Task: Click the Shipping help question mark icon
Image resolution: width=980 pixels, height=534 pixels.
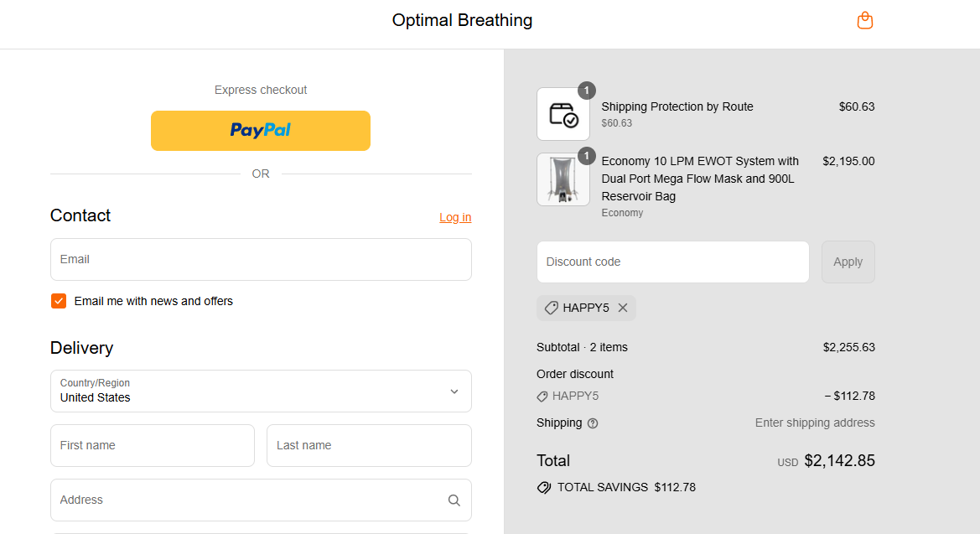Action: (x=593, y=423)
